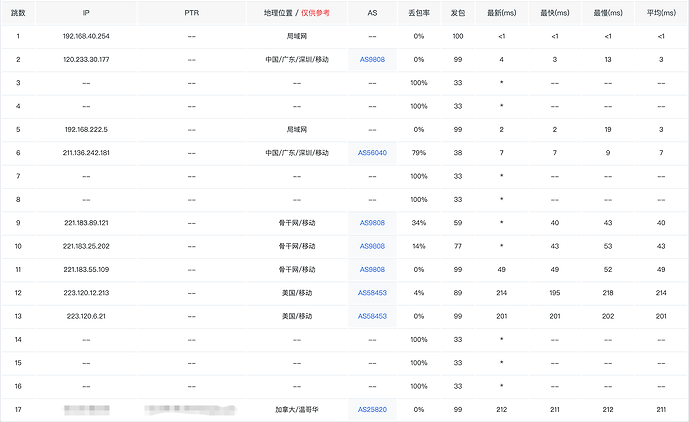Click the 最慢(ms) column header
The image size is (689, 422).
click(x=608, y=13)
